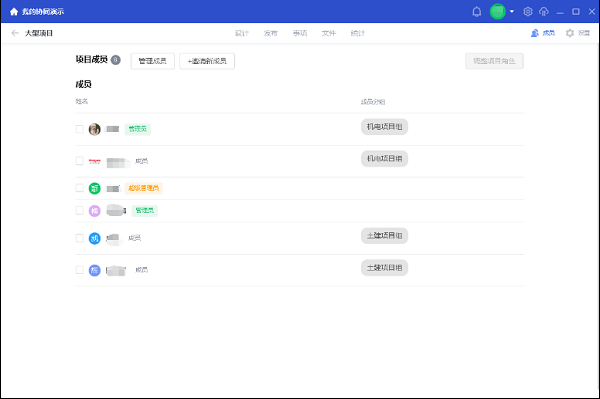Switch to the 统计 tab
600x399 pixels.
point(358,33)
